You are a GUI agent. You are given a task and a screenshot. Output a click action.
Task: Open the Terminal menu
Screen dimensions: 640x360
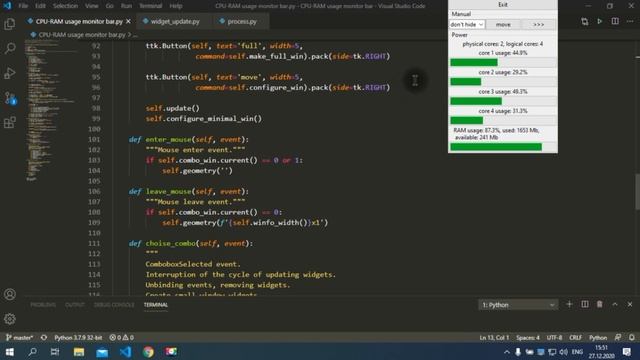(x=151, y=6)
